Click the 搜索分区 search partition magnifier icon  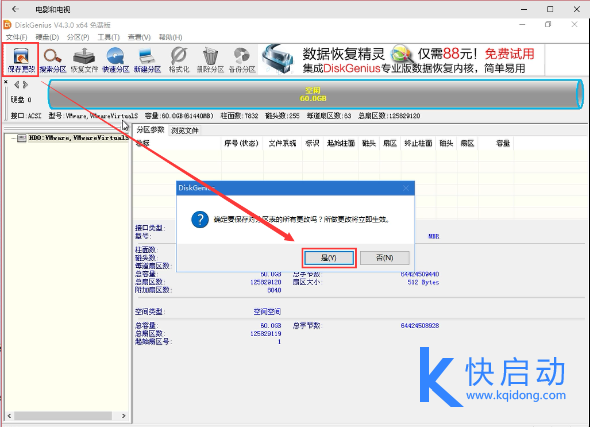[53, 59]
